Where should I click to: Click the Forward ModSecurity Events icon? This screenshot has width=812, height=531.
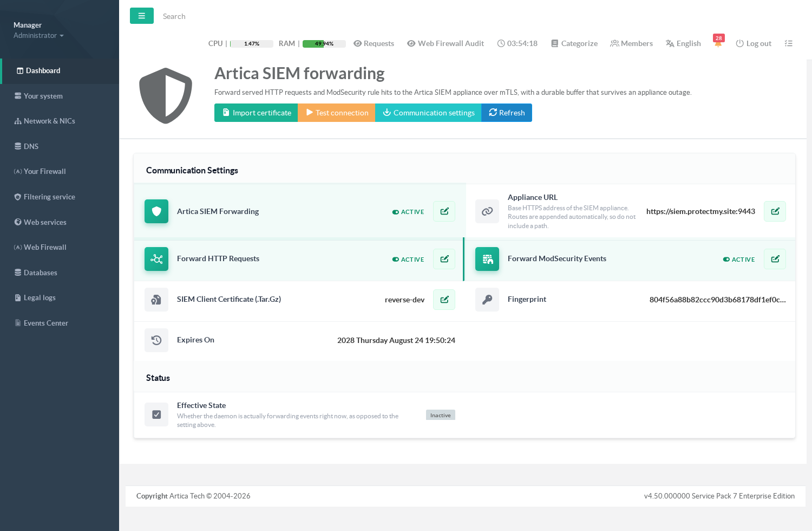coord(487,259)
